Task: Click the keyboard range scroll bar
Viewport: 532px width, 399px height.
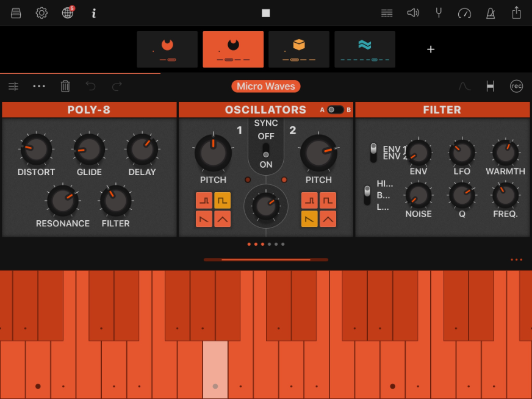Action: 266,260
